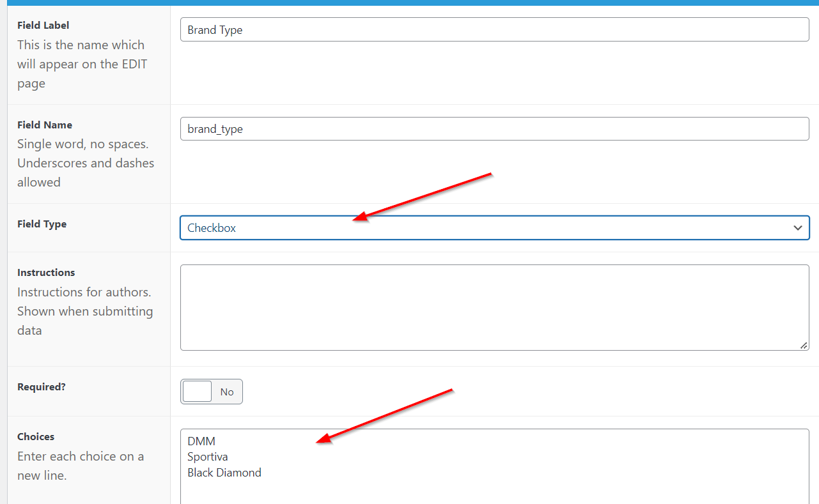
Task: Click the Black Diamond line in Choices
Action: pos(224,473)
